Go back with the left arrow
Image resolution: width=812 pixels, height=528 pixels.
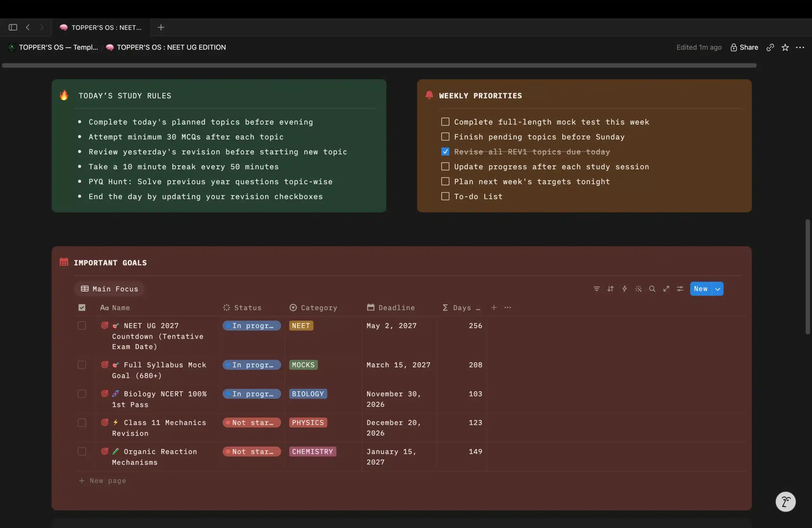(x=28, y=27)
